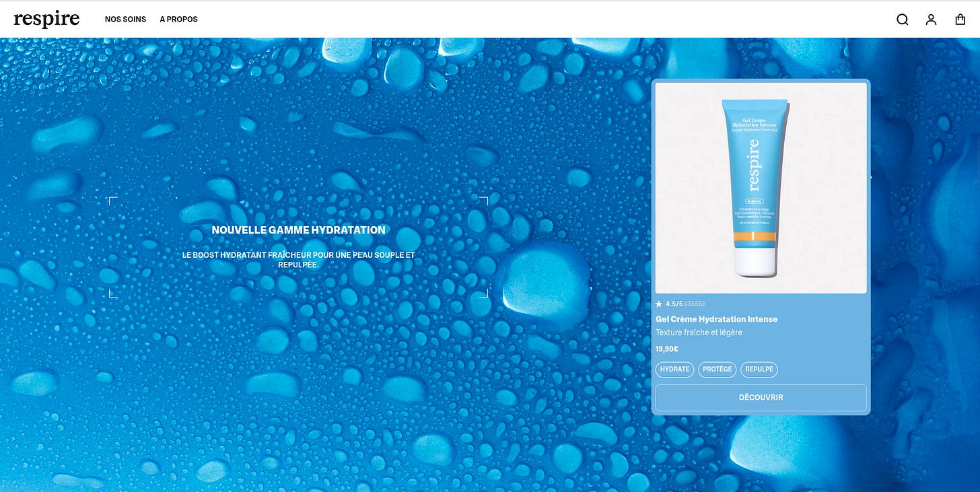980x492 pixels.
Task: Click 'LE BOOST HYDRATANT FRAÎCHEUR' tagline text
Action: pos(298,260)
